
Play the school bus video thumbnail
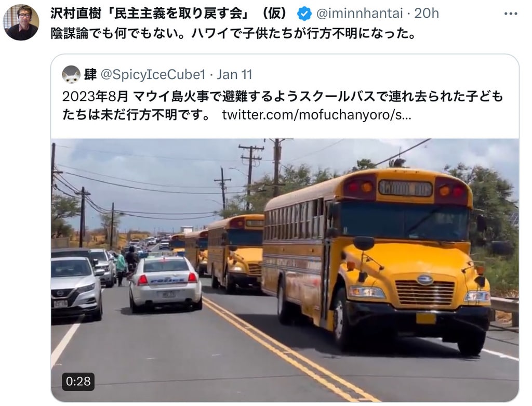click(x=285, y=270)
